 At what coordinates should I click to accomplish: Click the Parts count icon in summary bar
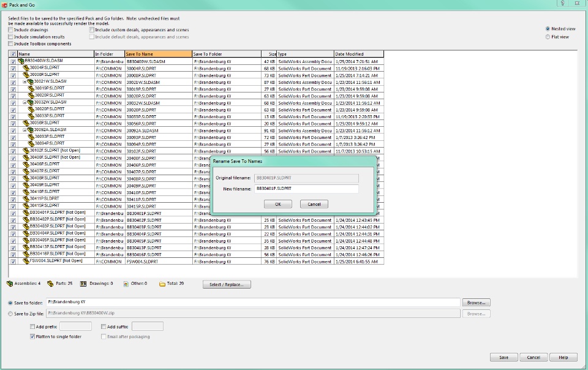(x=50, y=284)
